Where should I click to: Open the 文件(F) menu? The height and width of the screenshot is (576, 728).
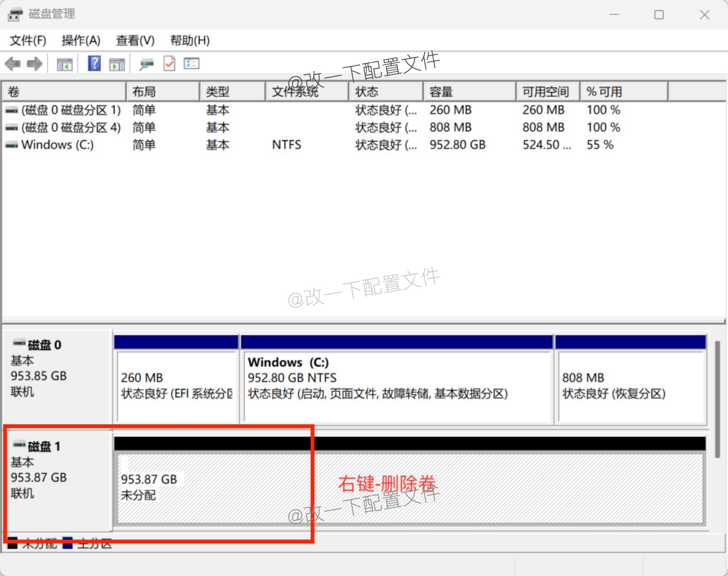coord(28,41)
